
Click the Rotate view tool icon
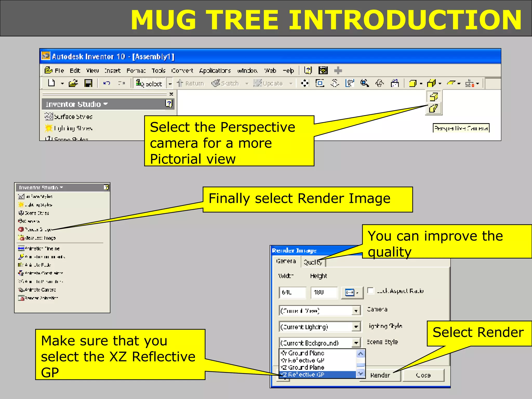pos(380,83)
